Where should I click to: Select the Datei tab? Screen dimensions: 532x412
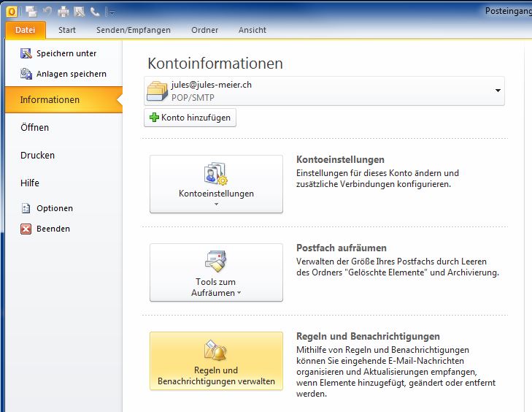point(26,30)
